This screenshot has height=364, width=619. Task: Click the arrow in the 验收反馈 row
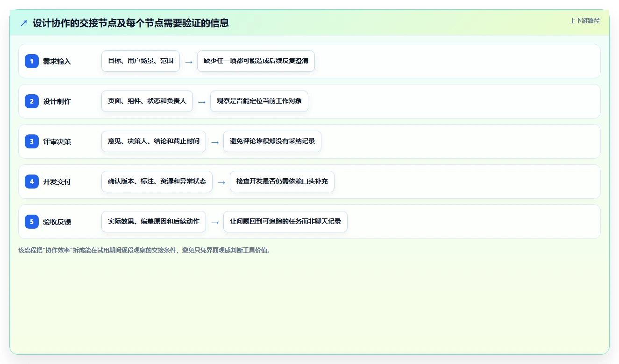click(x=215, y=222)
